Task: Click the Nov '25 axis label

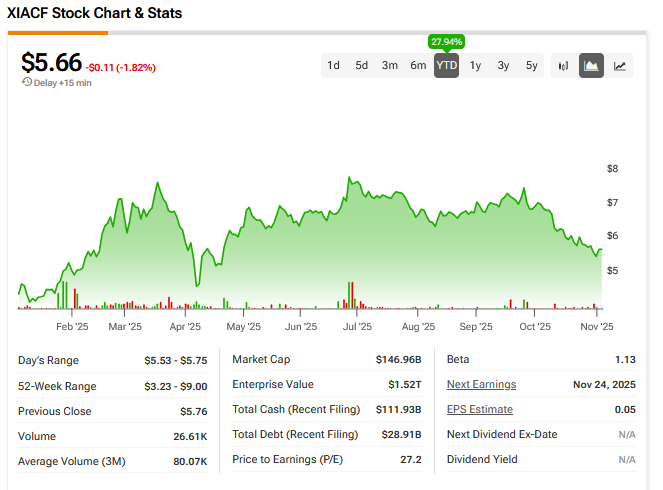Action: coord(598,326)
